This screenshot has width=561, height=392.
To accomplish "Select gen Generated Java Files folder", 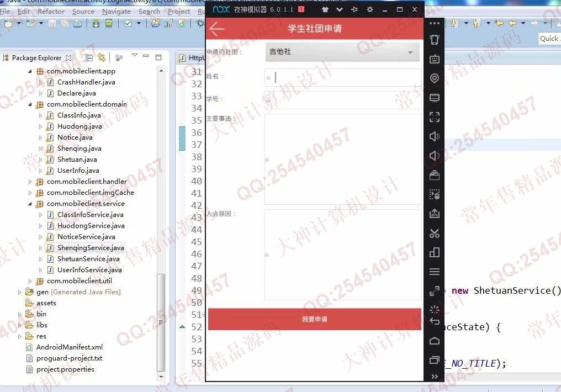I will pyautogui.click(x=78, y=292).
